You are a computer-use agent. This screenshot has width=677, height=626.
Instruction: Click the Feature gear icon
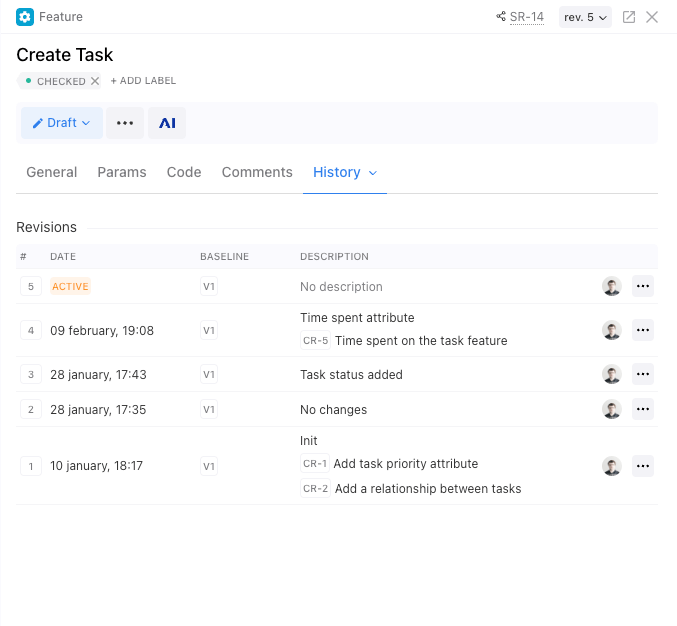[25, 17]
